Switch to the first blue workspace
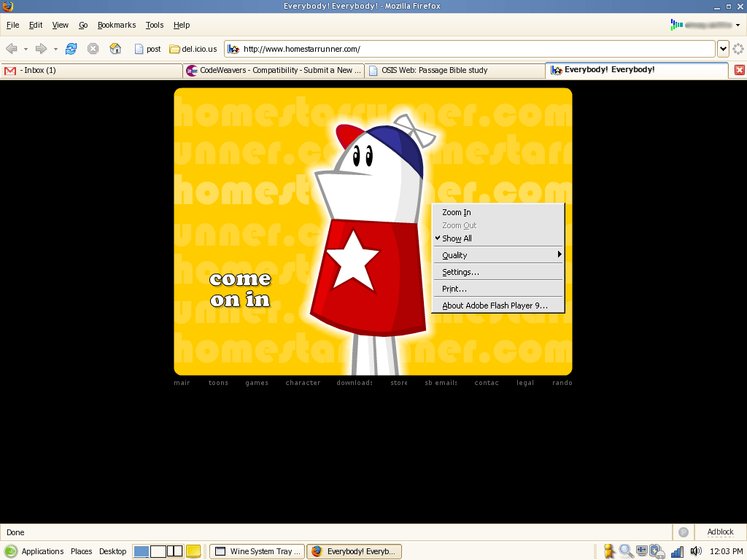Image resolution: width=747 pixels, height=560 pixels. coord(141,551)
